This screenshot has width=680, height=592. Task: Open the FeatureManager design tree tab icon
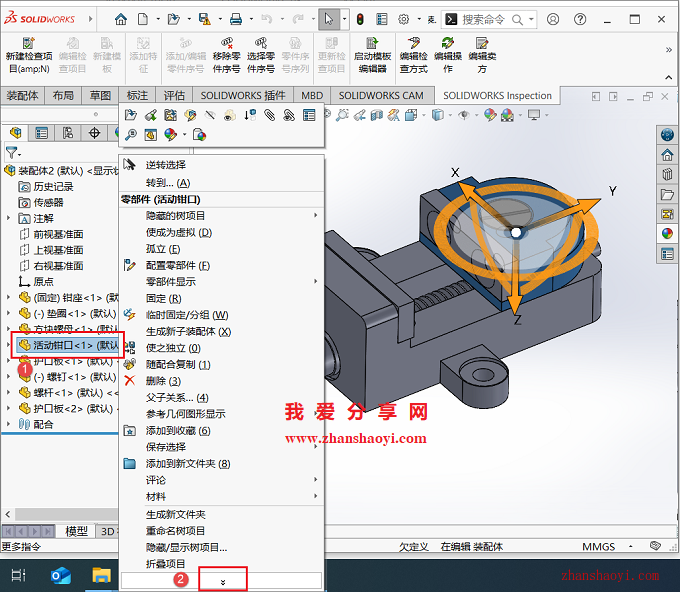[16, 133]
